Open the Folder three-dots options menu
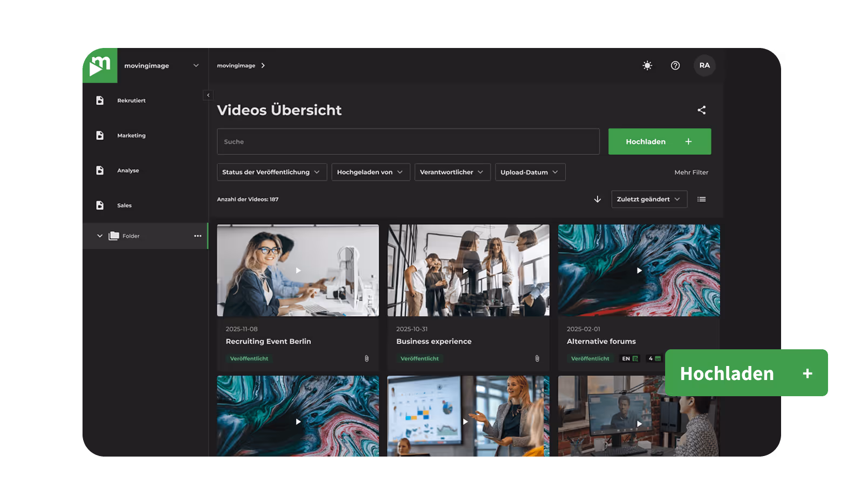 point(198,236)
